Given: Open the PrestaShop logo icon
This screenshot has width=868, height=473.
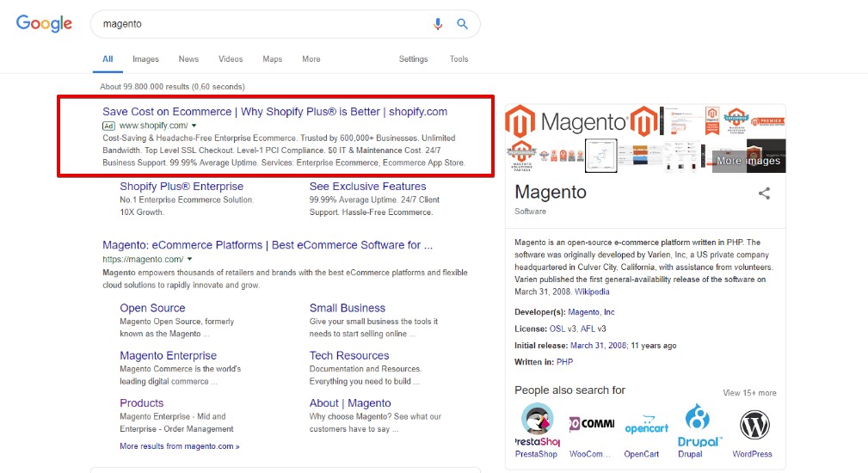Looking at the screenshot, I should (x=537, y=424).
